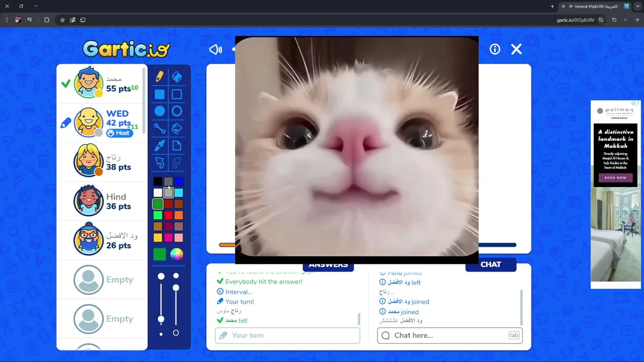Select the 26 pts player avatar
Viewport: 644px width, 362px height.
click(x=89, y=239)
